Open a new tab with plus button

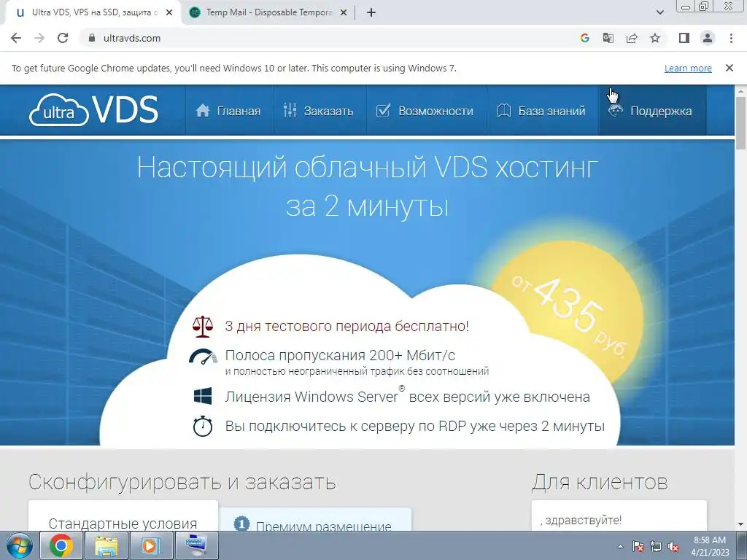coord(371,12)
